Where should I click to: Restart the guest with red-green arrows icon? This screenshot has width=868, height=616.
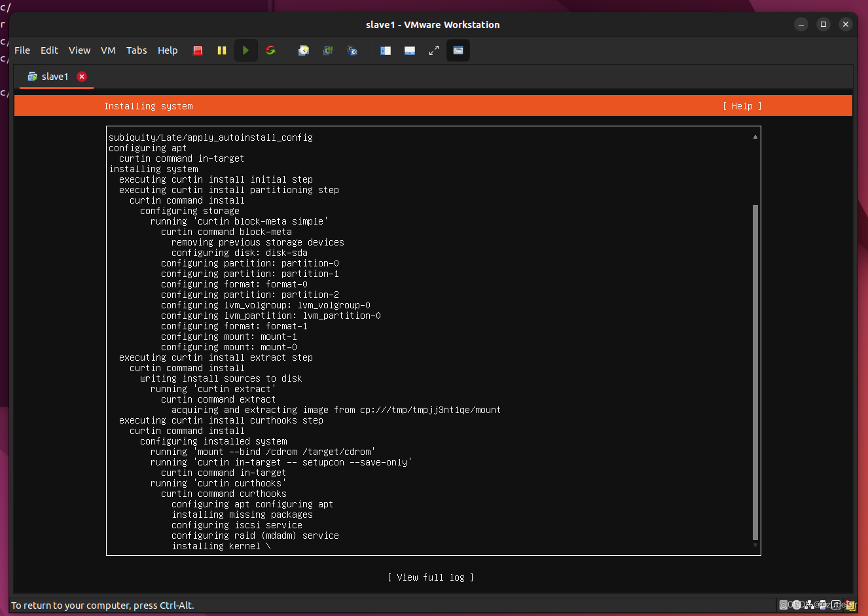(x=270, y=50)
